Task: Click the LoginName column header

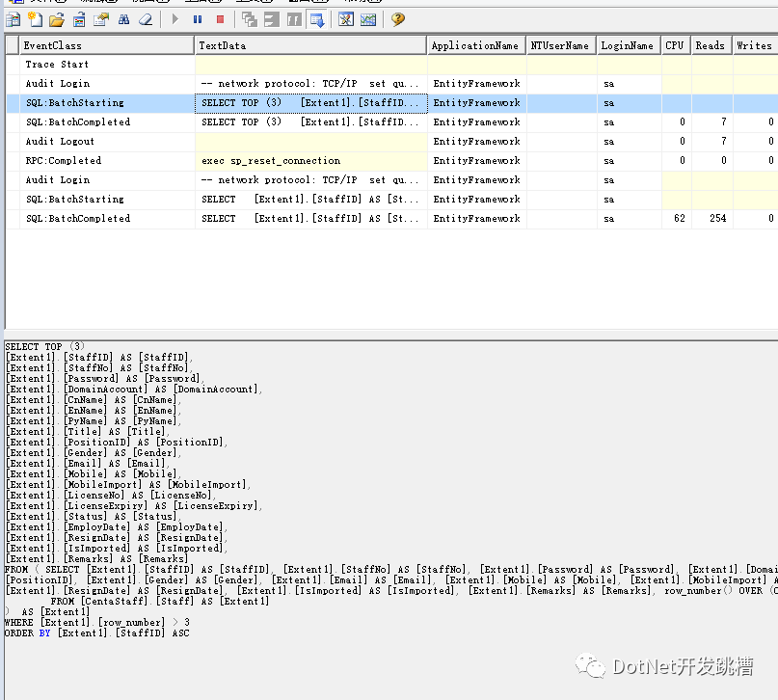Action: pyautogui.click(x=629, y=45)
